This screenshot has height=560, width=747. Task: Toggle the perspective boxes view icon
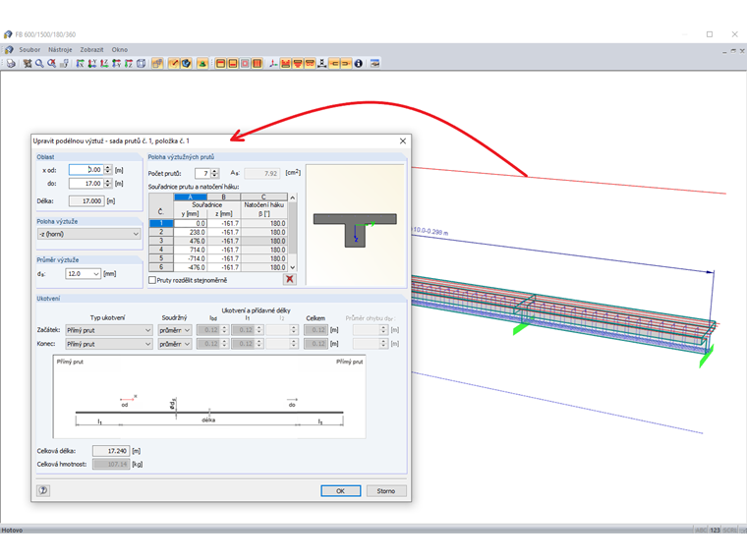coord(157,63)
